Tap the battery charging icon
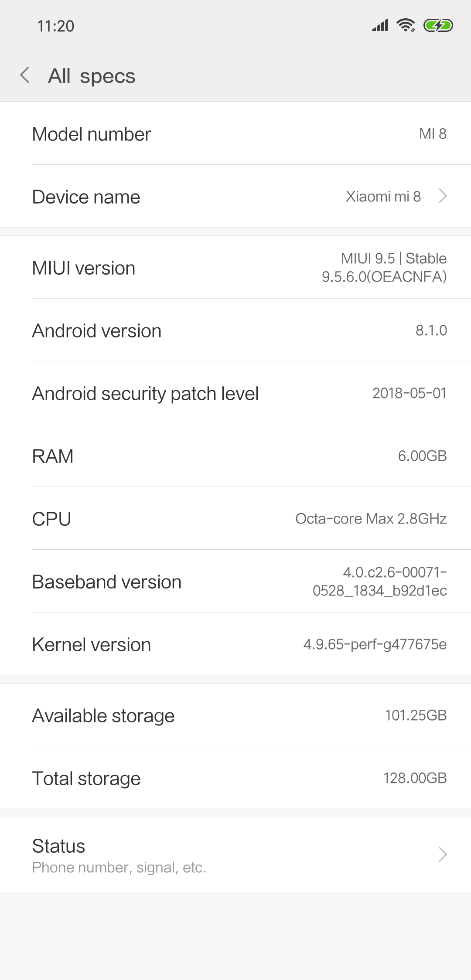This screenshot has width=471, height=980. [438, 26]
